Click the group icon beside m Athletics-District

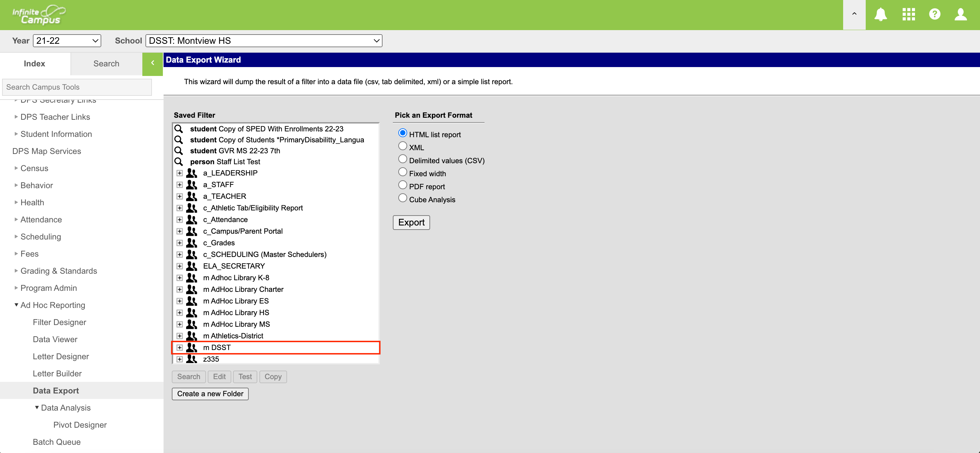(192, 336)
